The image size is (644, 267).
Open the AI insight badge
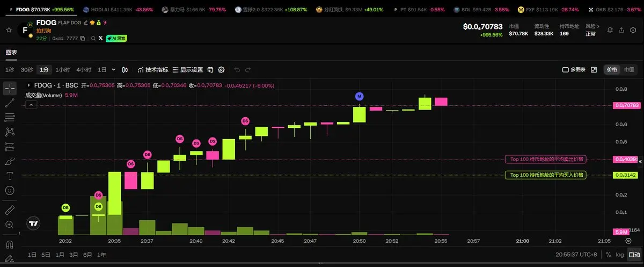click(x=116, y=39)
